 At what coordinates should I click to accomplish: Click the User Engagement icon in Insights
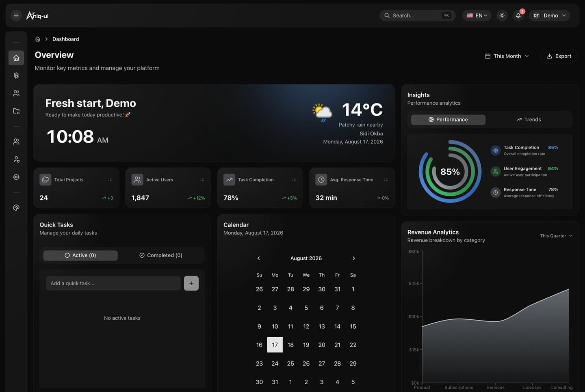[495, 171]
